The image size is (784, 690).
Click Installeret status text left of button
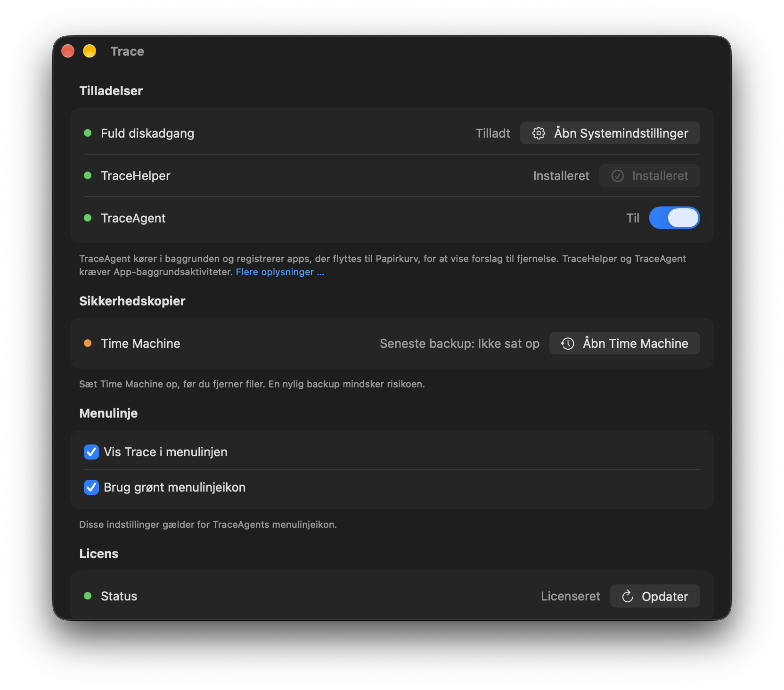[561, 176]
